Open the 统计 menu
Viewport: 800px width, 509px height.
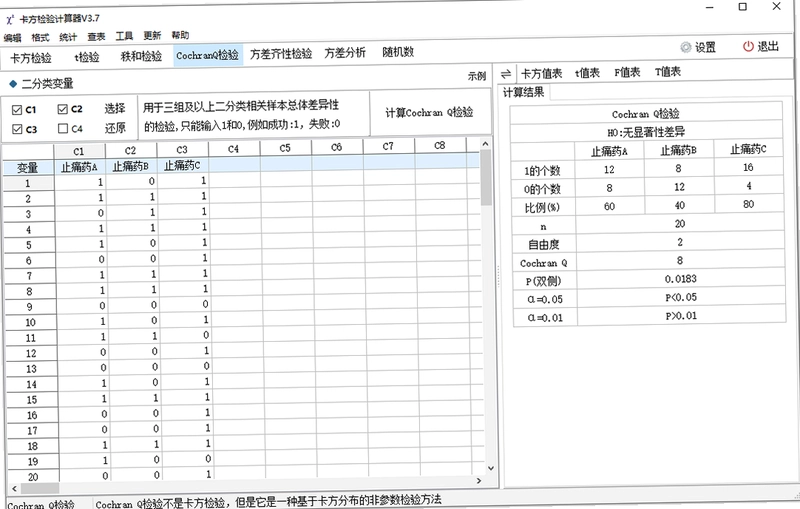(x=68, y=37)
